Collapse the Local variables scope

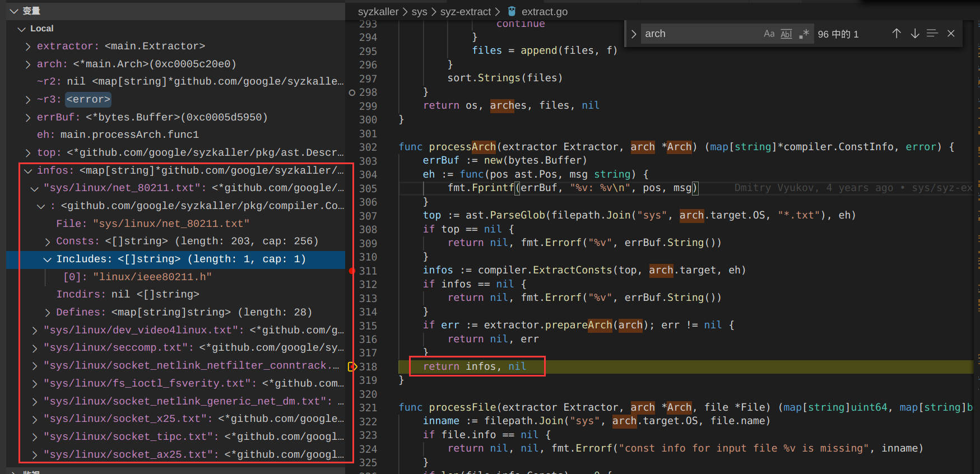tap(22, 29)
